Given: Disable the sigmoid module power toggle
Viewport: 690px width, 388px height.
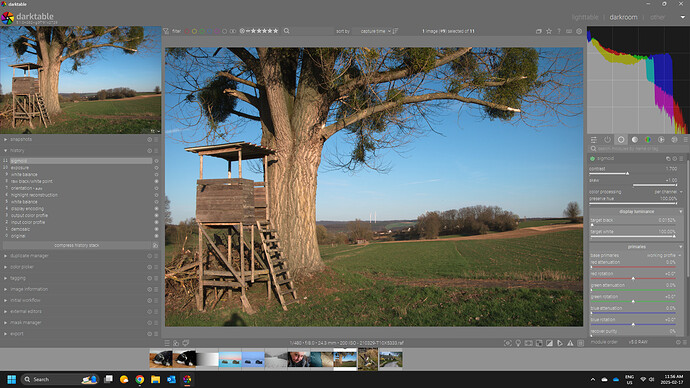Looking at the screenshot, I should pyautogui.click(x=592, y=158).
